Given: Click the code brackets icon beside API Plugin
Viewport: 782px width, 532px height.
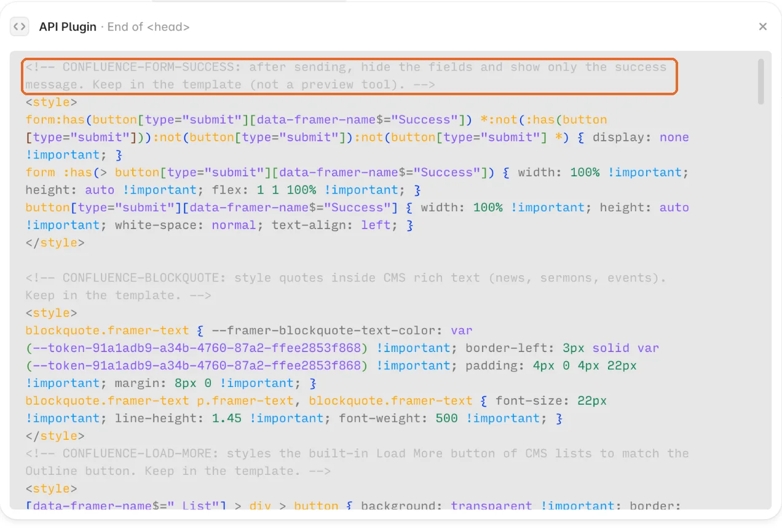Looking at the screenshot, I should pos(20,26).
